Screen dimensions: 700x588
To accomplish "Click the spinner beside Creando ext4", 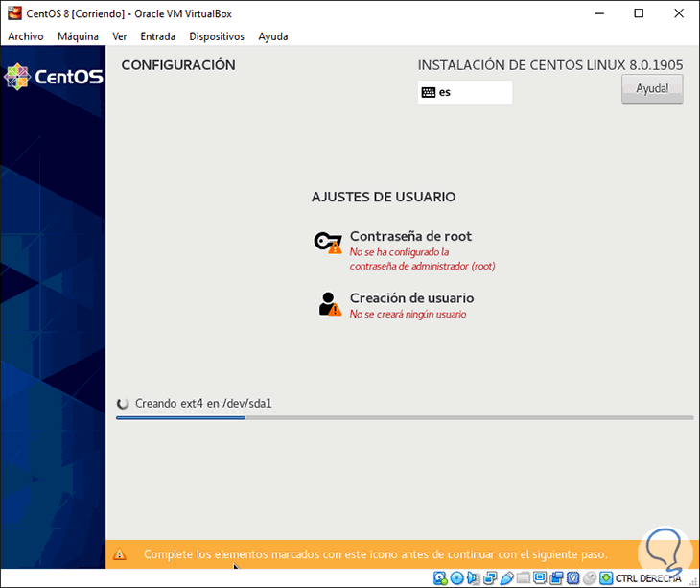I will pyautogui.click(x=123, y=404).
